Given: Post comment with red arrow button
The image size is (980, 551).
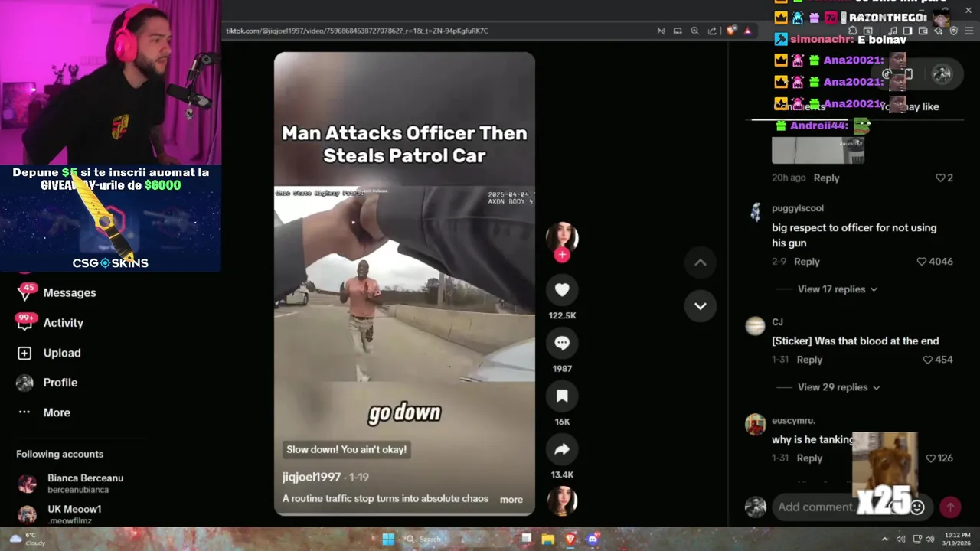Looking at the screenshot, I should pyautogui.click(x=950, y=507).
